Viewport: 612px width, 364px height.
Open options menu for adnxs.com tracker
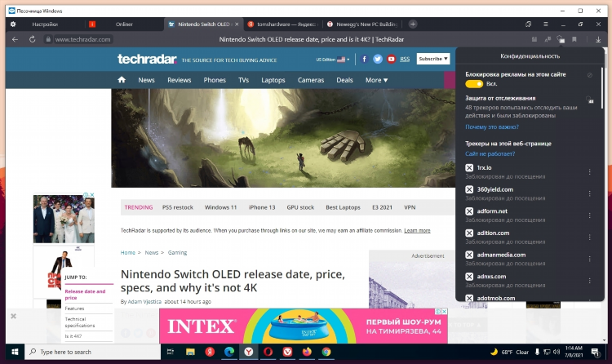coord(589,281)
